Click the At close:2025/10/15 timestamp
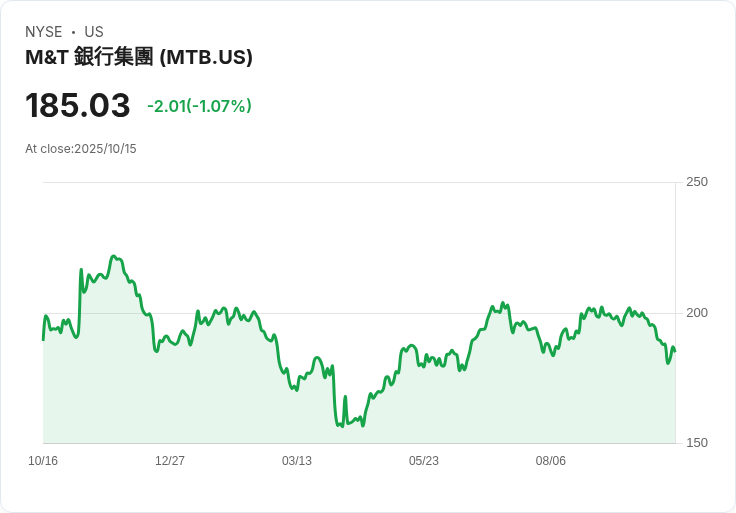 point(81,149)
